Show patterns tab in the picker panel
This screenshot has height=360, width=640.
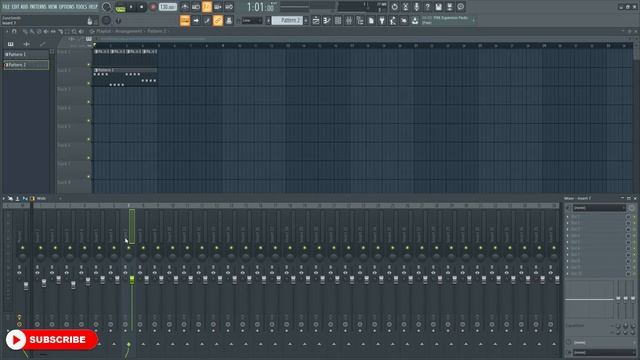11,44
